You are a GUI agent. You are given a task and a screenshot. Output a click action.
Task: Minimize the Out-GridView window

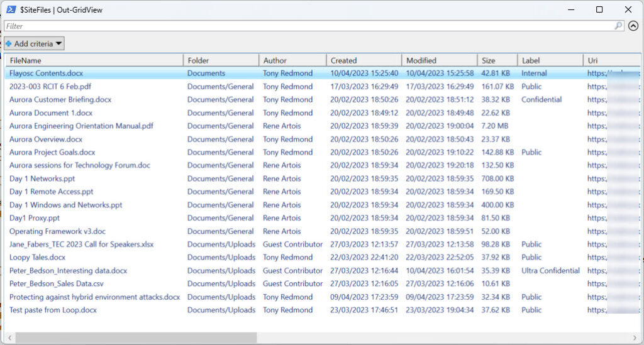click(571, 9)
